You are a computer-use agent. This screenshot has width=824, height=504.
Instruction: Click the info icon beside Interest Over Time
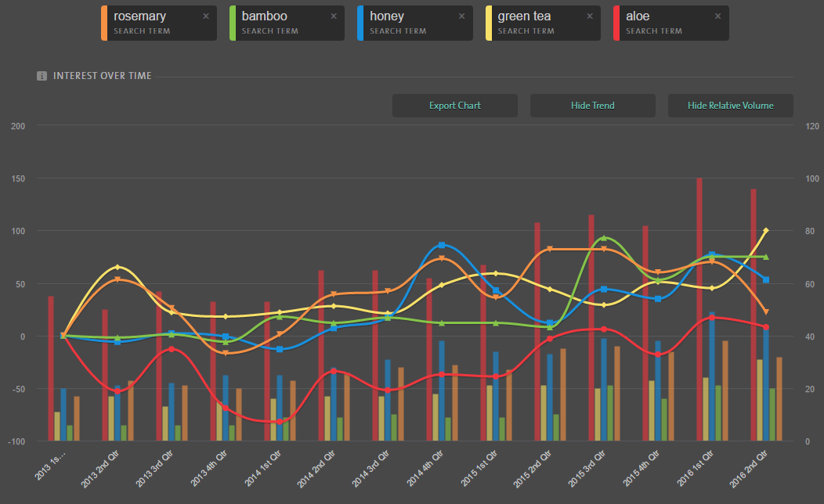(42, 76)
